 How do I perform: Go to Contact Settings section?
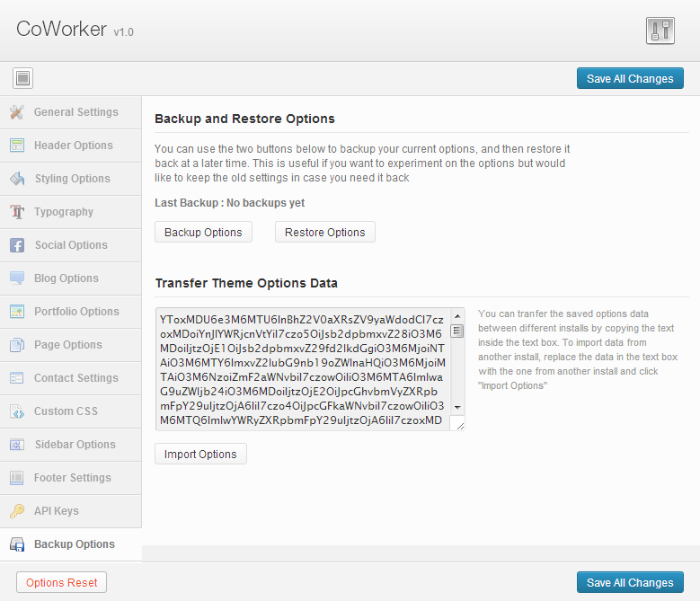pos(71,378)
